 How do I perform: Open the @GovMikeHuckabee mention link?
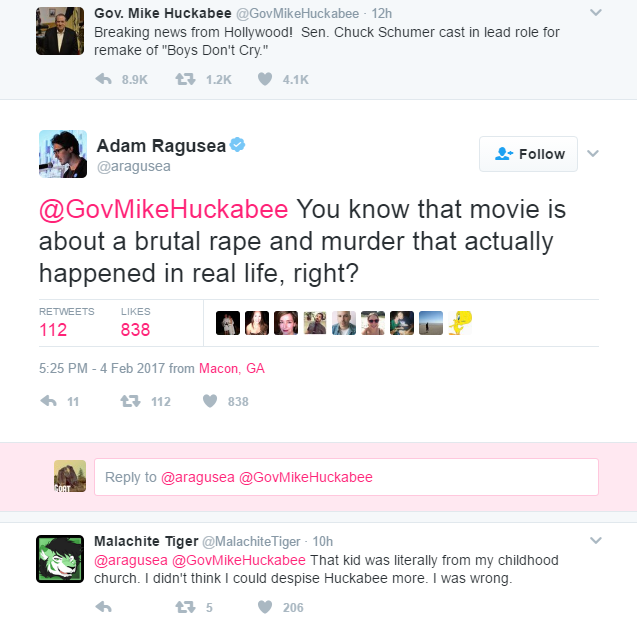(x=164, y=211)
